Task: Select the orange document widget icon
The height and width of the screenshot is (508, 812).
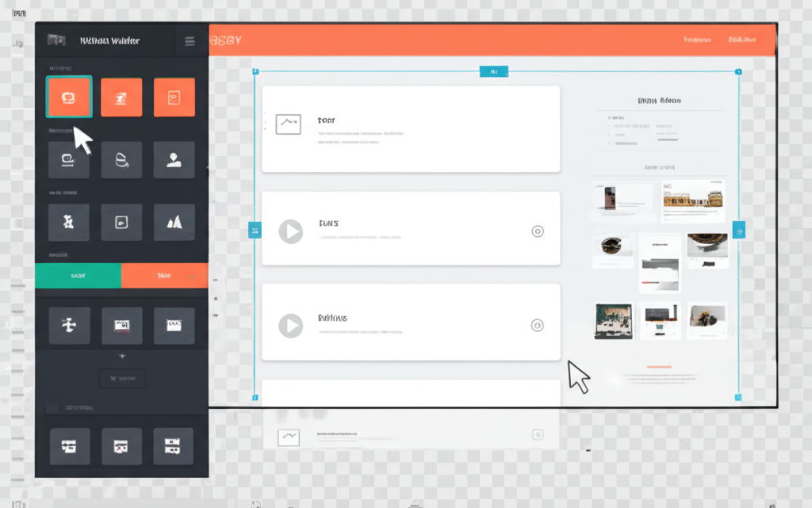Action: click(x=174, y=95)
